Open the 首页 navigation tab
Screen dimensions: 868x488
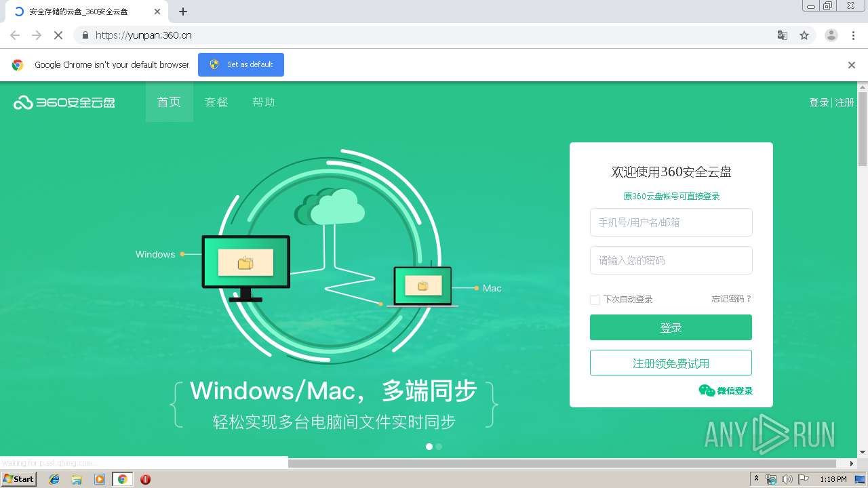click(169, 102)
